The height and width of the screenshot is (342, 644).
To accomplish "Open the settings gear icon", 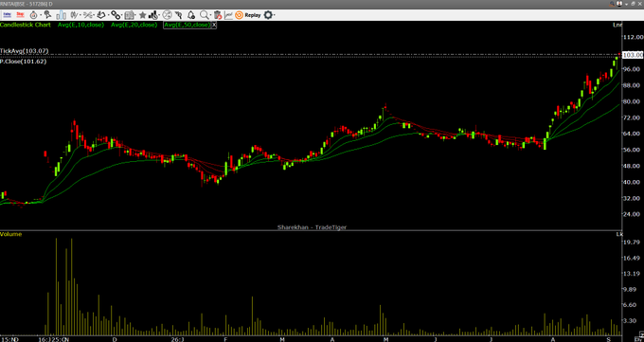I will coord(268,15).
